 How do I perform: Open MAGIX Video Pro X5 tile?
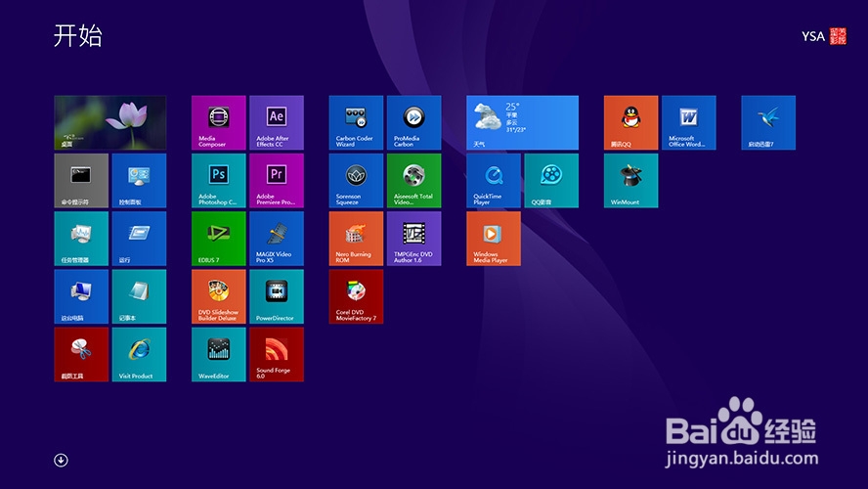[277, 239]
